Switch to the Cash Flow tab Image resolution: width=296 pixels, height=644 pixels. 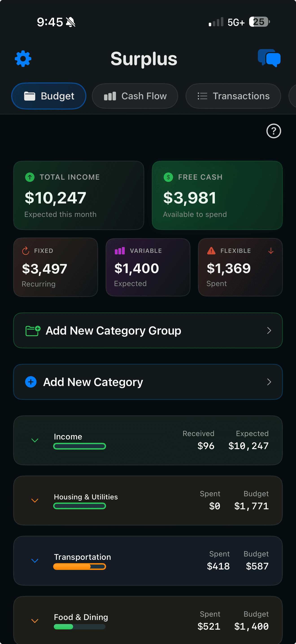[x=135, y=96]
